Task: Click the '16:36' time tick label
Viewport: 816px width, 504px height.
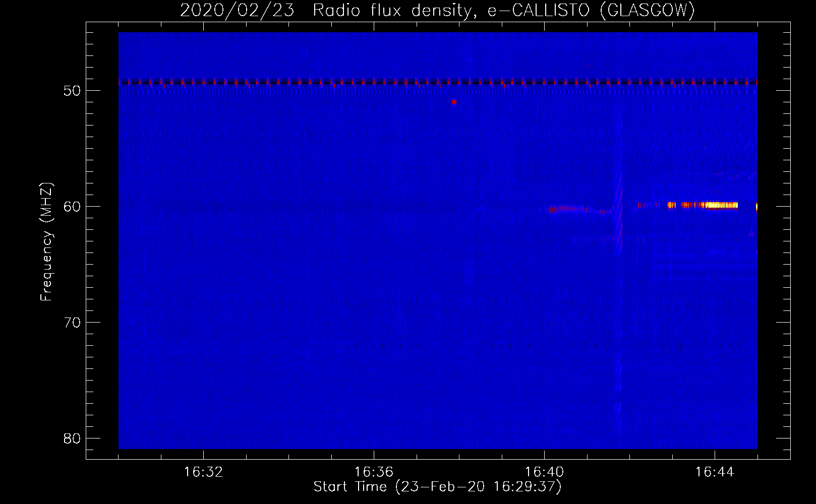Action: pyautogui.click(x=374, y=472)
